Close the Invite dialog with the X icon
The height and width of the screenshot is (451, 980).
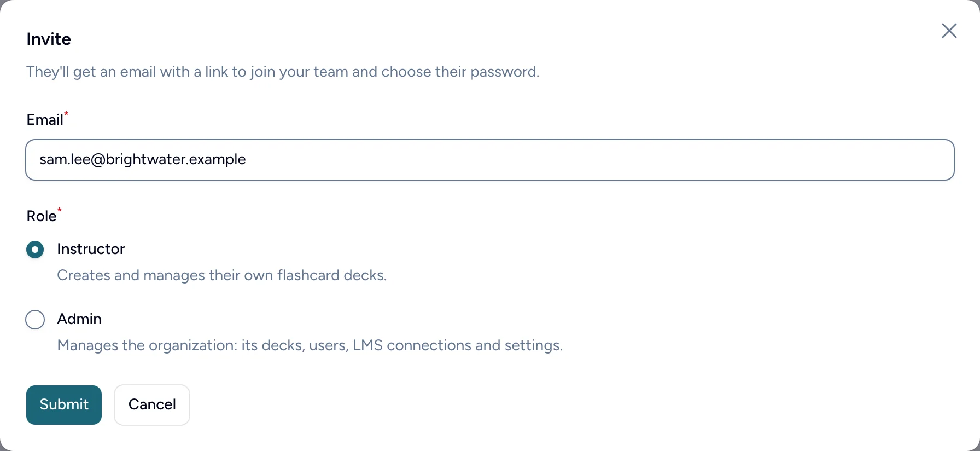point(949,31)
